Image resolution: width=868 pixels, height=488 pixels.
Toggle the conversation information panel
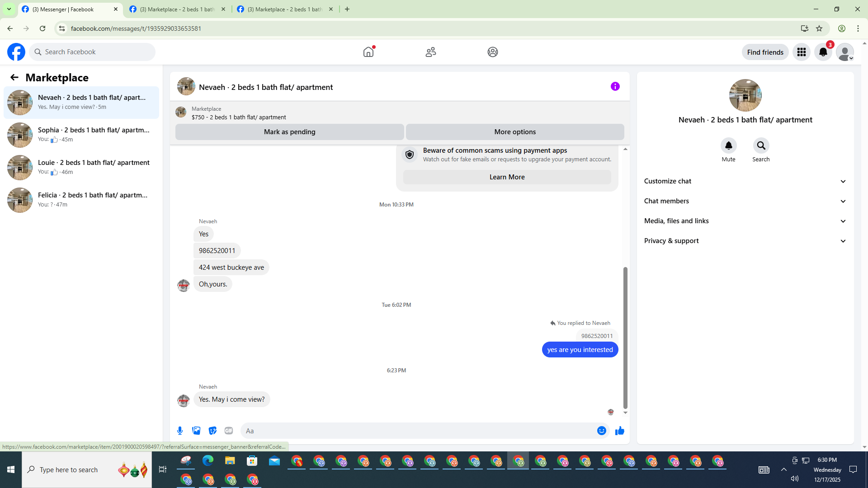coord(615,86)
